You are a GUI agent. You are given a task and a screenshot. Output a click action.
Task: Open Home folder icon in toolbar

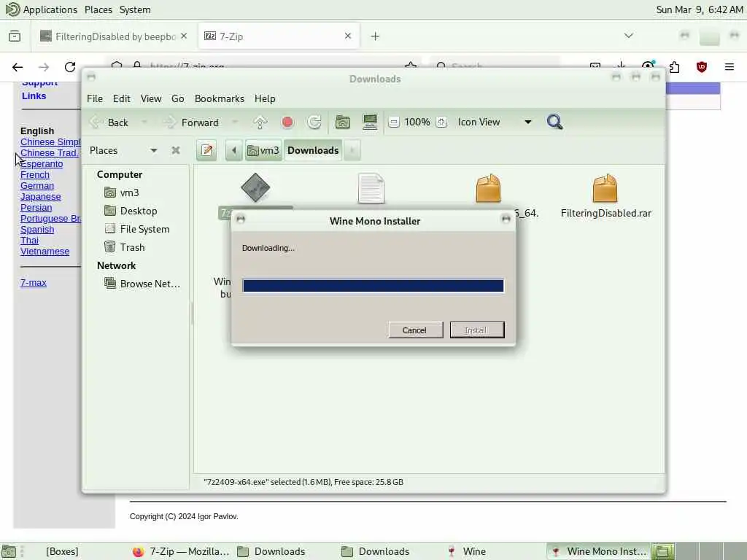click(x=343, y=122)
